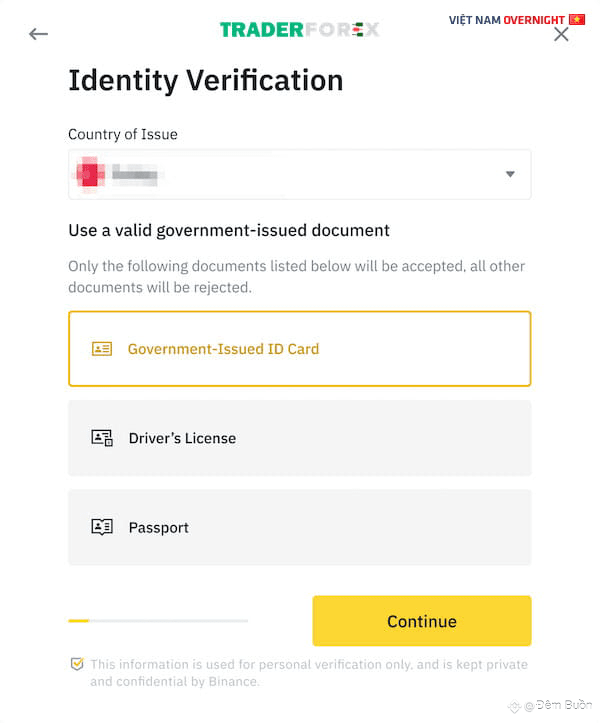Click the ID card icon
600x723 pixels.
(102, 349)
